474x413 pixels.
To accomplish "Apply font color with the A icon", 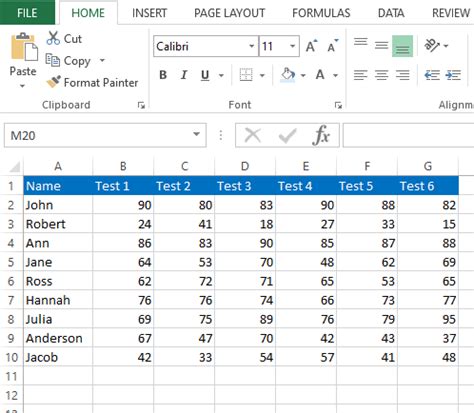I will point(320,75).
